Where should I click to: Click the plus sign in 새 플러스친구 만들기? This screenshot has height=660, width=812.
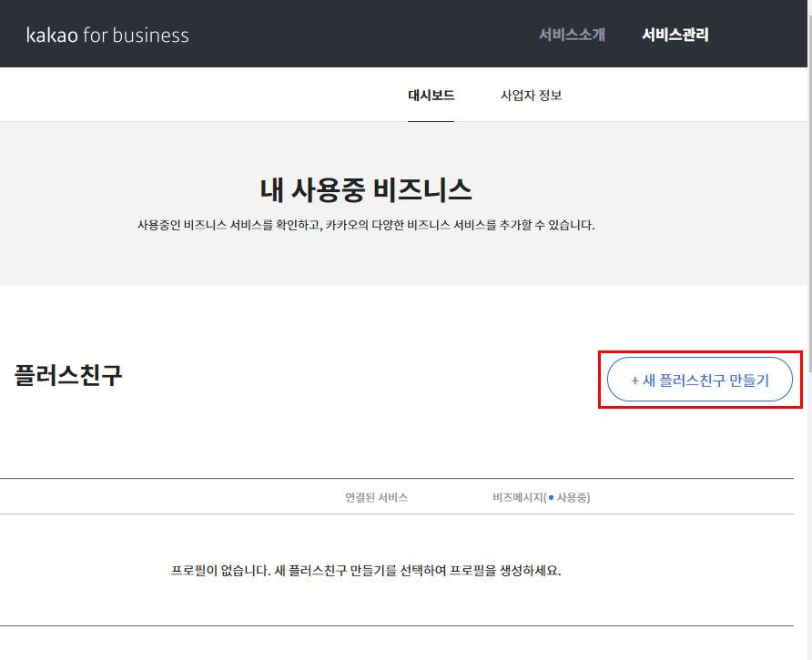635,381
